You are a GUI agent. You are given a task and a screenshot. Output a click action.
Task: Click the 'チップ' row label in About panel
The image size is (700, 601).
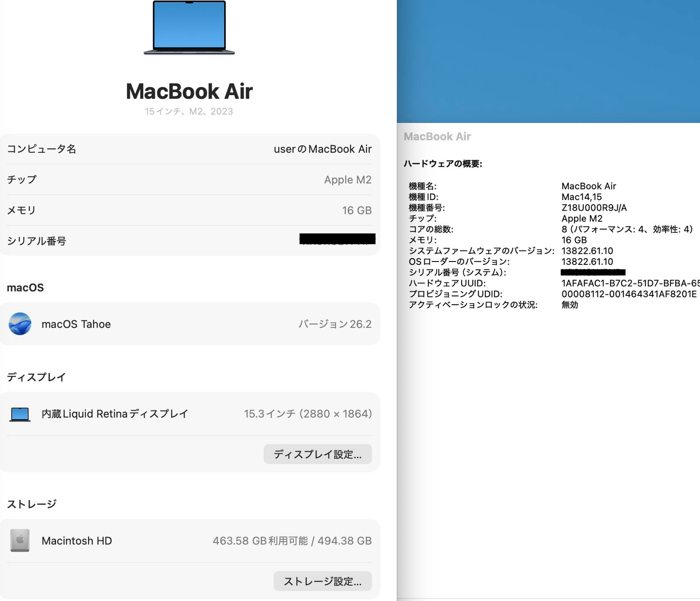click(x=22, y=180)
